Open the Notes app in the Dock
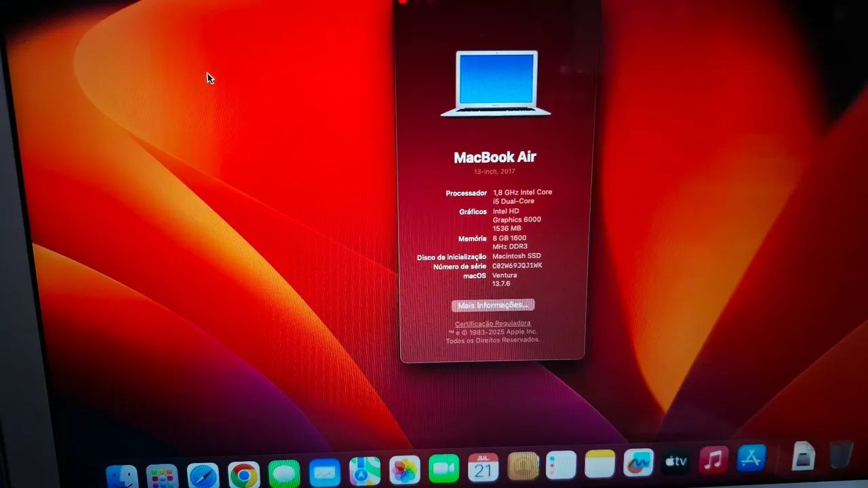The width and height of the screenshot is (868, 488). 600,464
